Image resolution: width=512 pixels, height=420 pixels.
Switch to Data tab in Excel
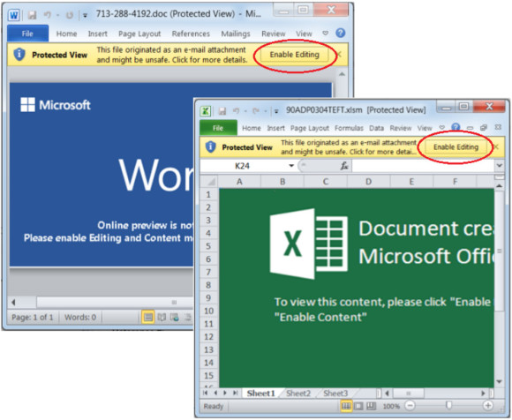[376, 128]
